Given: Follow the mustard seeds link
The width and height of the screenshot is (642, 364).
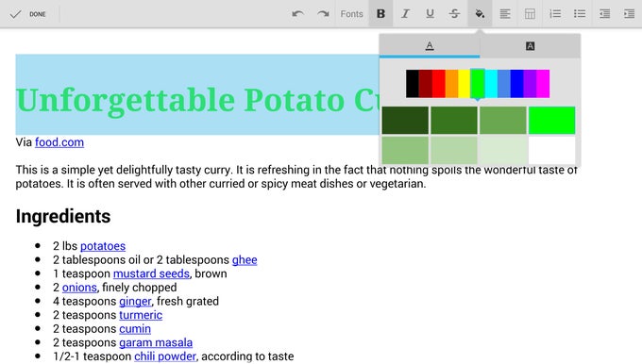Looking at the screenshot, I should click(x=151, y=273).
